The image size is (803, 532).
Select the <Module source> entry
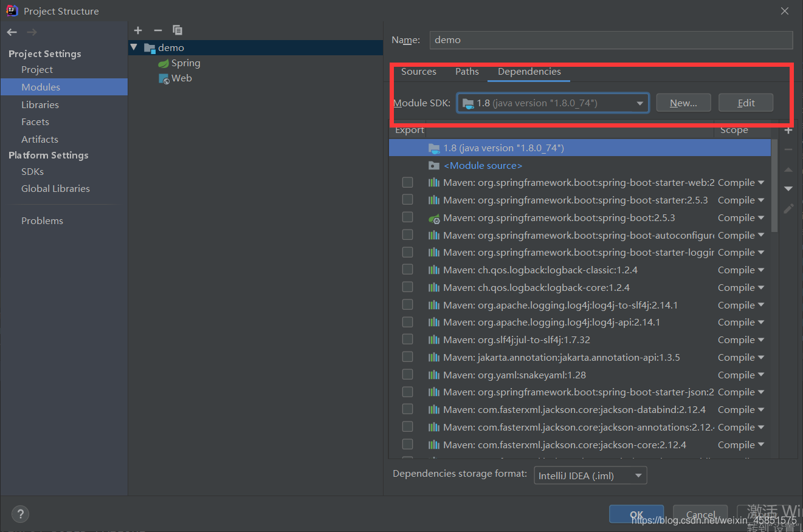(x=483, y=166)
